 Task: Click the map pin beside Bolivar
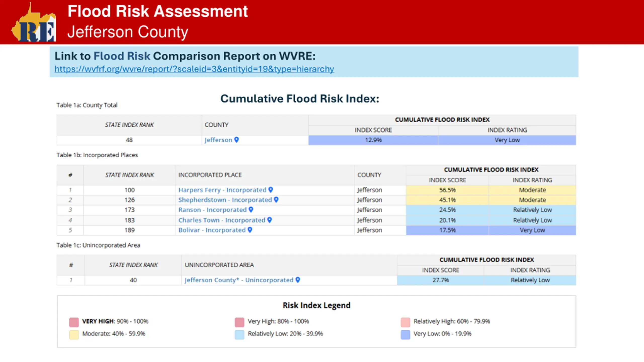[x=250, y=230]
